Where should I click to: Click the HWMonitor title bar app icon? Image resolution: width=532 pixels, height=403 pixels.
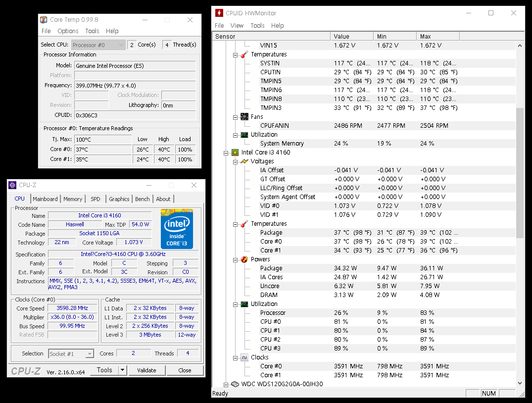219,13
